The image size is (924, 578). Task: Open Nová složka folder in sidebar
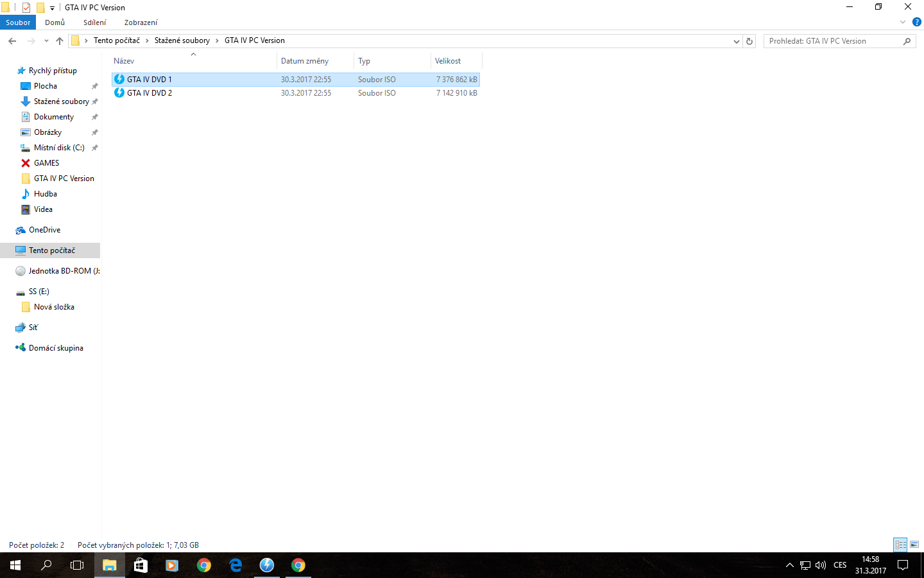tap(54, 307)
